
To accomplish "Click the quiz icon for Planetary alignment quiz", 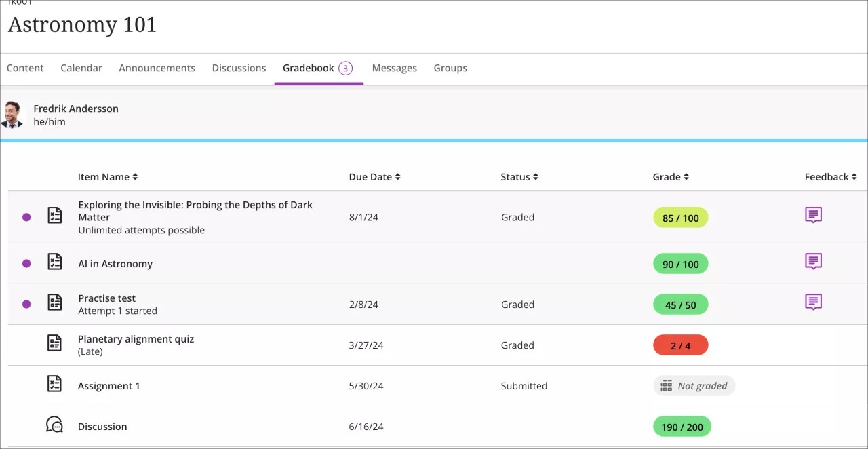I will click(55, 343).
